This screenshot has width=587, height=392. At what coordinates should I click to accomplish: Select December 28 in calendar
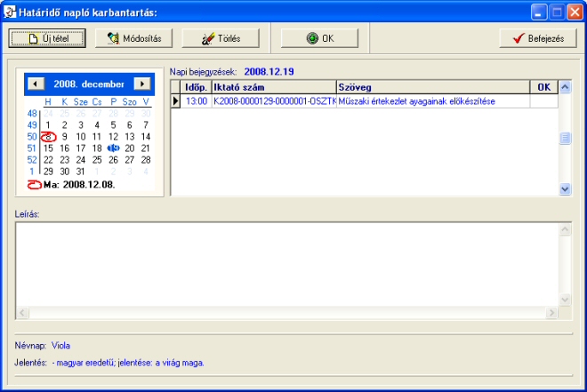[146, 160]
